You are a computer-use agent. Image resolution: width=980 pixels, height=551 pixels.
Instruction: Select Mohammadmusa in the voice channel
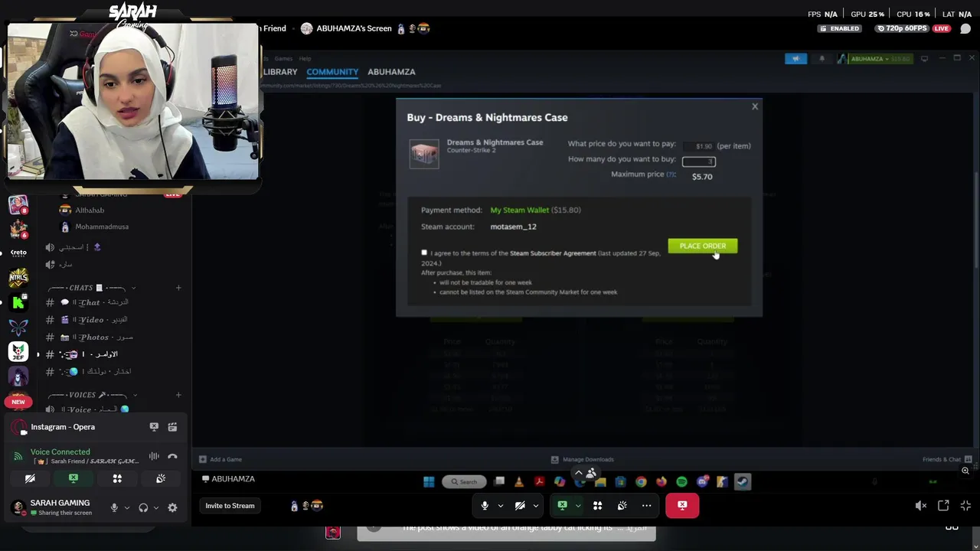tap(101, 227)
